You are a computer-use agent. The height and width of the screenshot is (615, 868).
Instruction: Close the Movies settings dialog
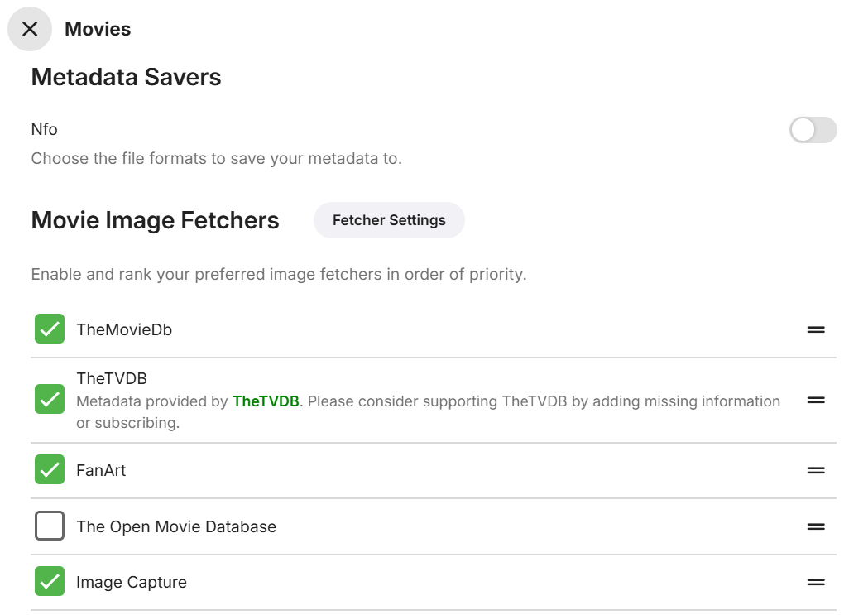click(x=30, y=29)
